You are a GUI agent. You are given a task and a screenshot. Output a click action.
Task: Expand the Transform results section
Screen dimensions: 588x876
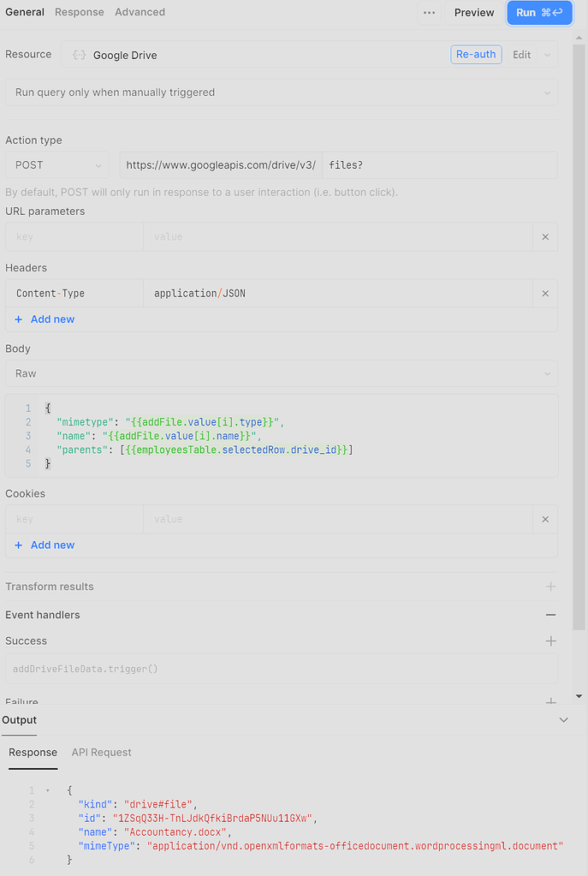tap(550, 587)
